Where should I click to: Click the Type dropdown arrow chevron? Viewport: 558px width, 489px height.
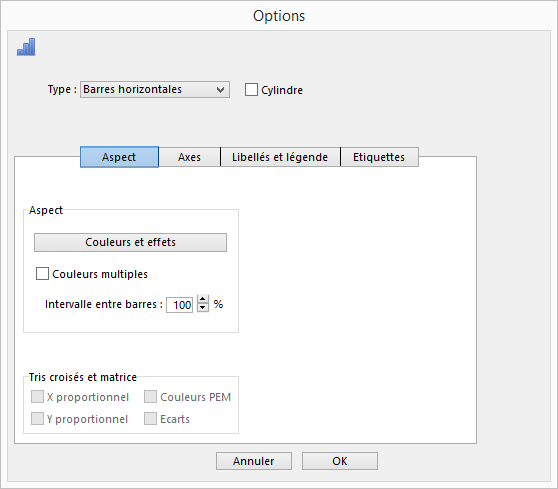click(x=221, y=90)
